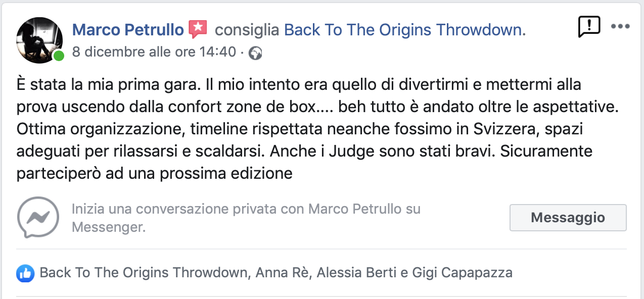
Task: Open Marco Petrullo's profile picture
Action: click(39, 40)
